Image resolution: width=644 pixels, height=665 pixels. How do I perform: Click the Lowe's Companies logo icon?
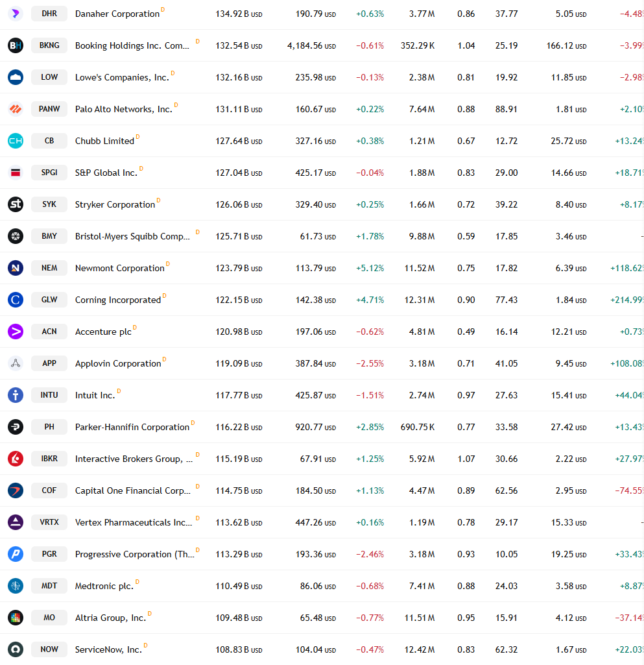(16, 77)
